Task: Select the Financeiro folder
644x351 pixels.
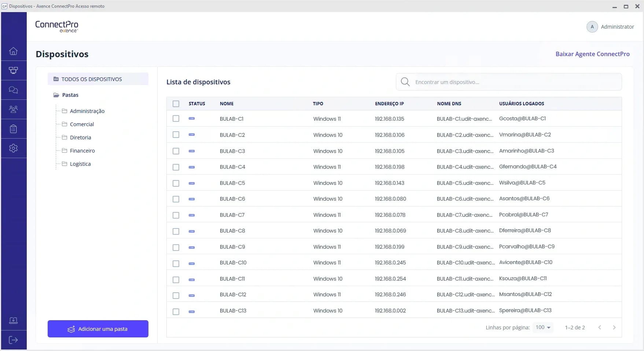Action: 82,151
